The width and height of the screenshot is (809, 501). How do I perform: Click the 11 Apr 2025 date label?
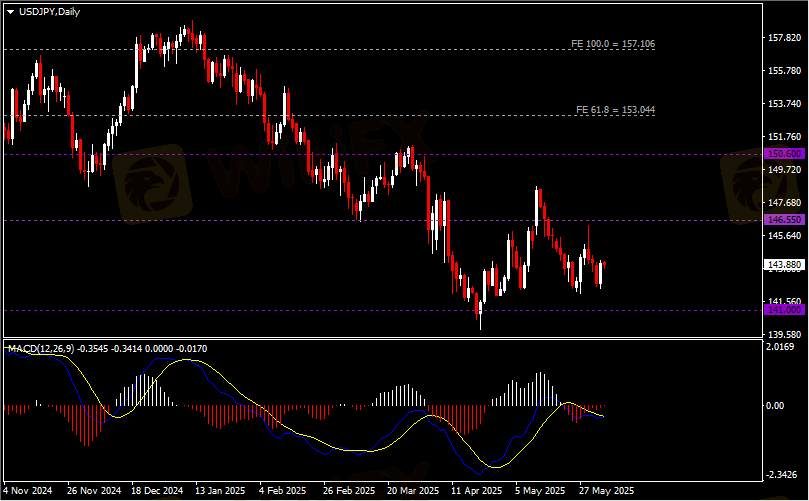476,490
